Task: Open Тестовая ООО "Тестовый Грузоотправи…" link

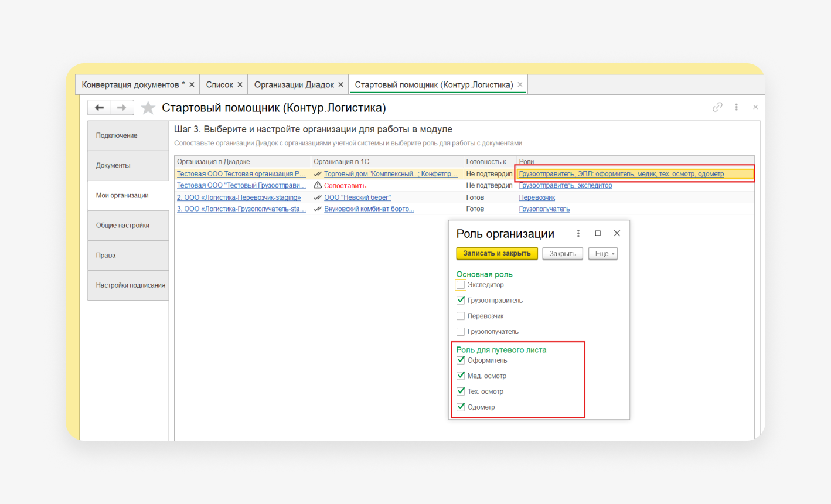Action: 241,185
